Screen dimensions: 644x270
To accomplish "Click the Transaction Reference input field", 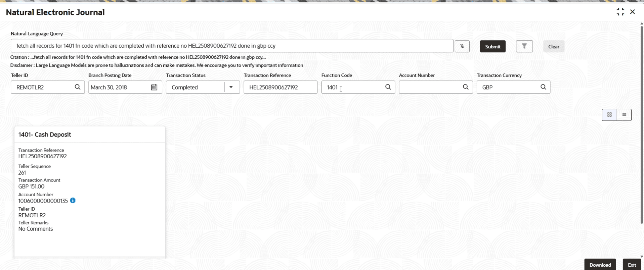I will pyautogui.click(x=280, y=87).
